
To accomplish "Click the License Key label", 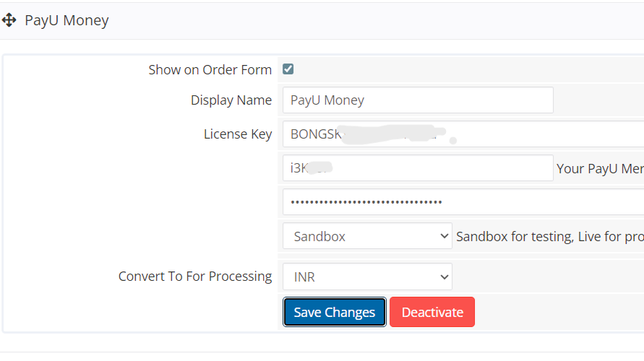I will (238, 134).
